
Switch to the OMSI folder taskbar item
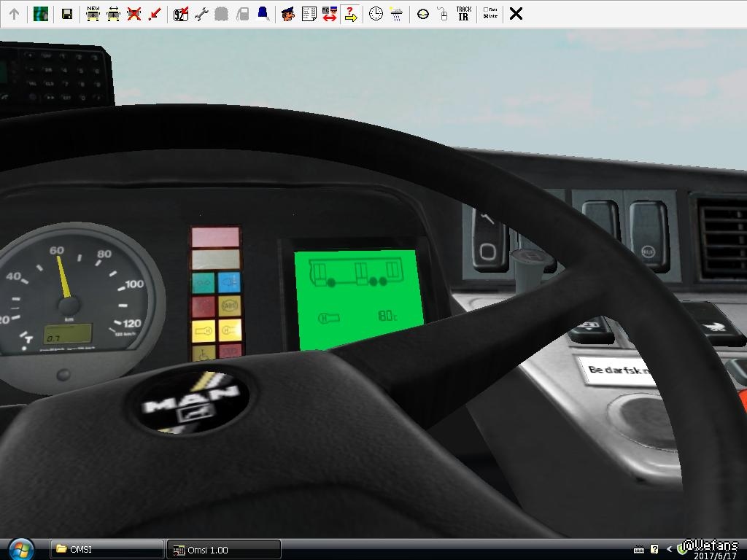point(107,550)
